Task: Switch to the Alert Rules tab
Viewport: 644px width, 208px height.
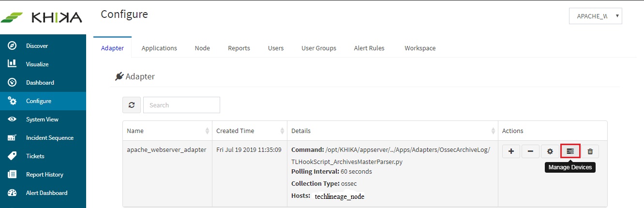Action: coord(369,48)
